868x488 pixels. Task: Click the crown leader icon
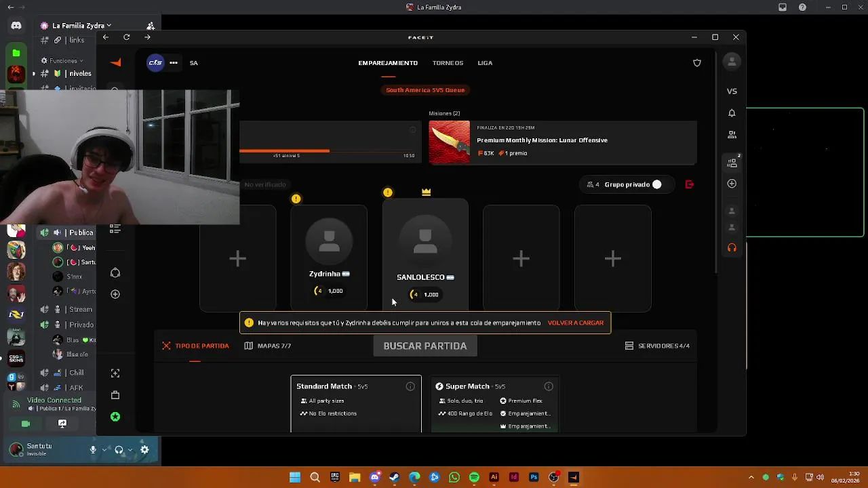click(x=426, y=192)
